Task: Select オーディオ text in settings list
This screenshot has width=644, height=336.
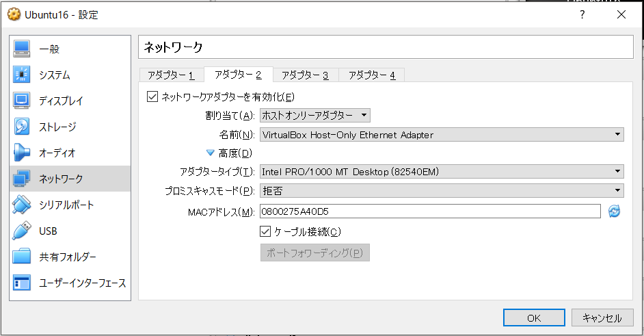Action: click(57, 153)
